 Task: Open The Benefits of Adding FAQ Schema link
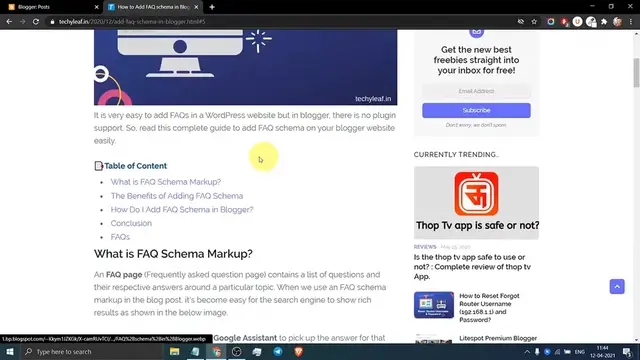point(177,196)
